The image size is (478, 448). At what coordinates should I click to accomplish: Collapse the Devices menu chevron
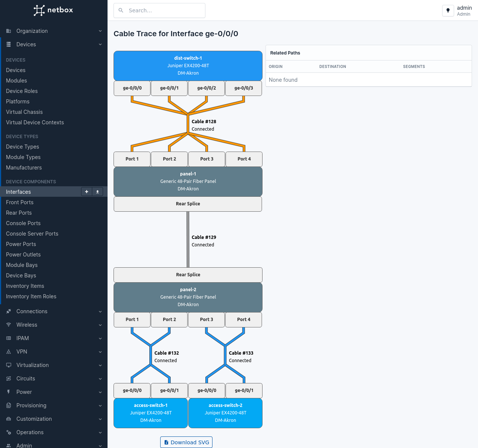pyautogui.click(x=100, y=44)
